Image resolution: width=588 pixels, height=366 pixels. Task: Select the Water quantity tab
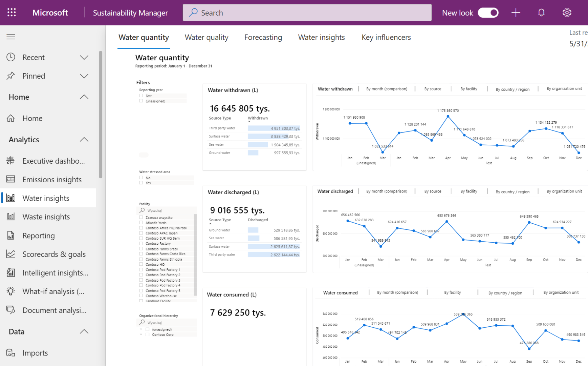pyautogui.click(x=144, y=37)
